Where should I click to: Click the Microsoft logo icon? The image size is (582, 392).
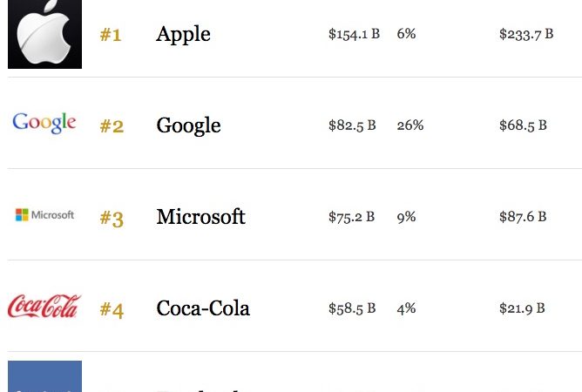coord(44,215)
